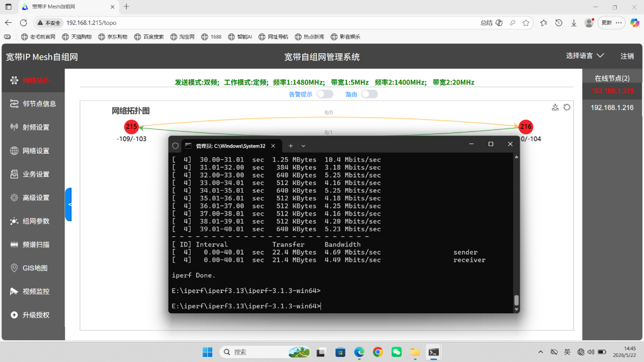Click topology node 216
This screenshot has height=362, width=644.
(x=526, y=127)
